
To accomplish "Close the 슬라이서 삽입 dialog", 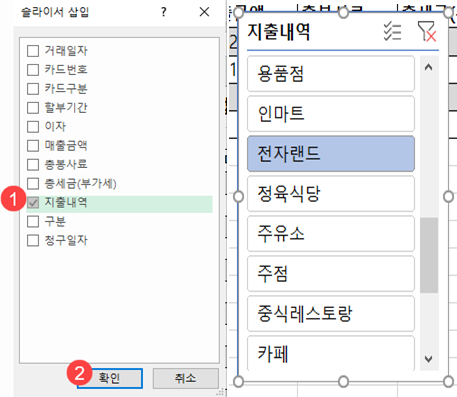I will (x=204, y=12).
